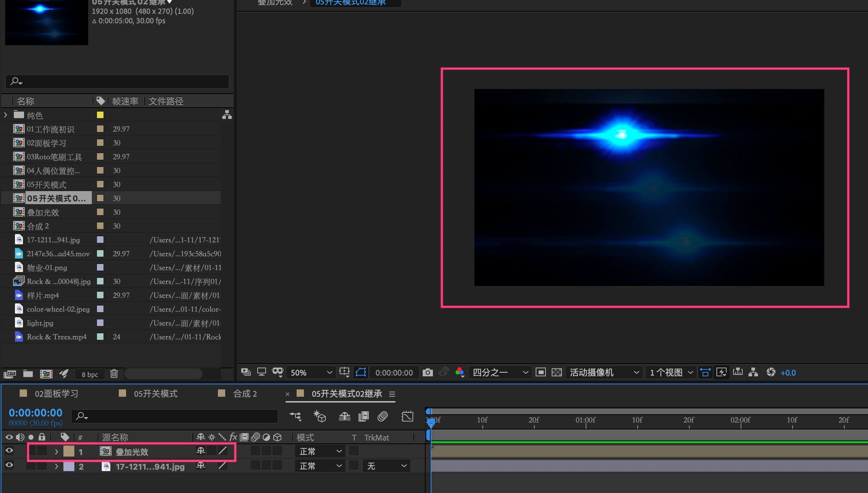Toggle visibility of the 17-1211...941.jpg layer
Image resolution: width=868 pixels, height=493 pixels.
[x=9, y=465]
